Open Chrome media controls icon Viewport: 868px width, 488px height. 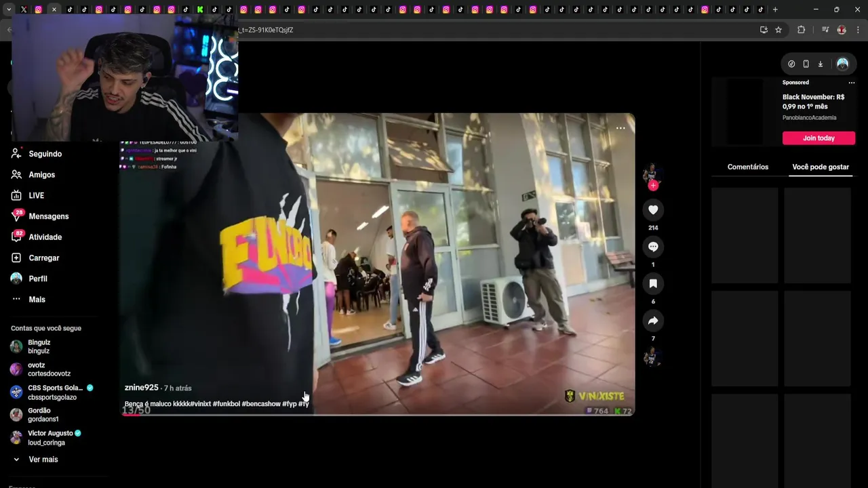click(825, 30)
